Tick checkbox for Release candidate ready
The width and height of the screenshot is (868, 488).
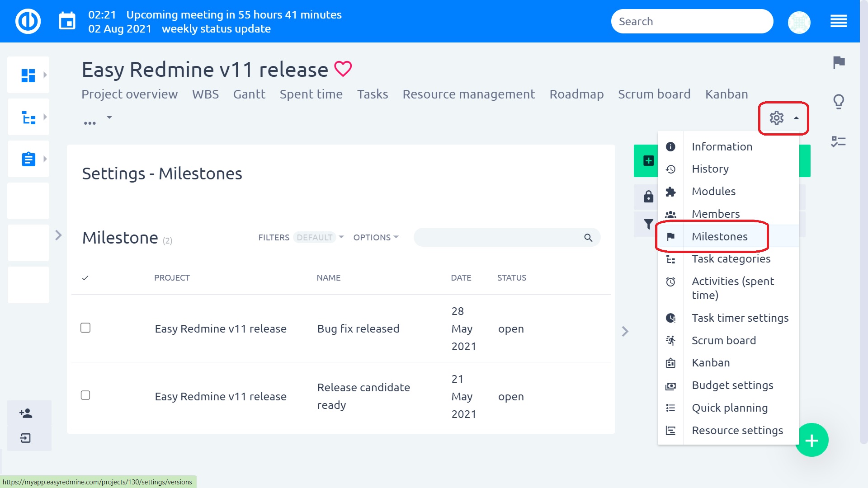tap(85, 395)
